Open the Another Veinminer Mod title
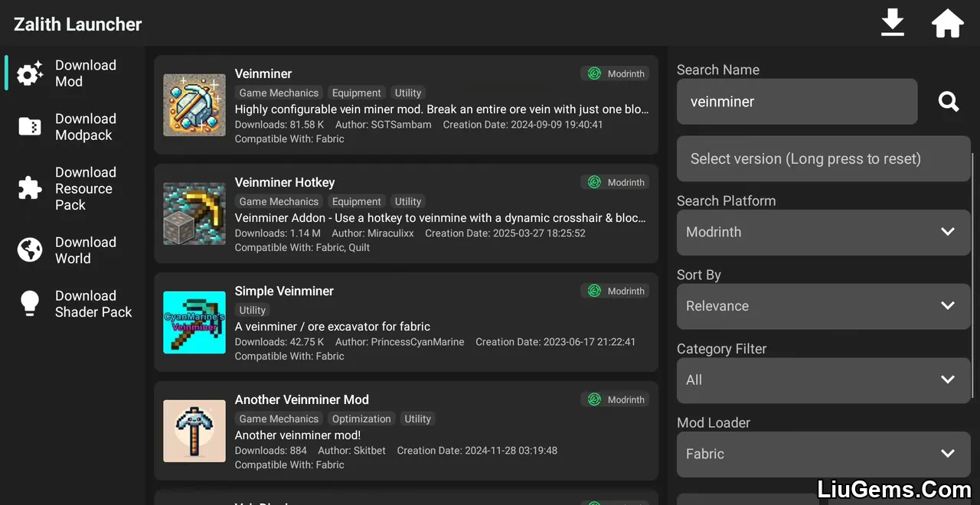Viewport: 980px width, 505px height. pyautogui.click(x=302, y=399)
